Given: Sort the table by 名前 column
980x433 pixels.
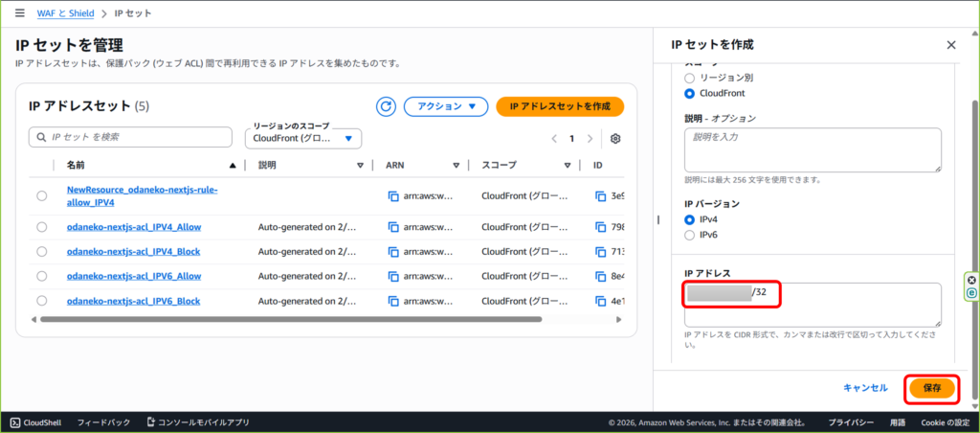Looking at the screenshot, I should 233,166.
